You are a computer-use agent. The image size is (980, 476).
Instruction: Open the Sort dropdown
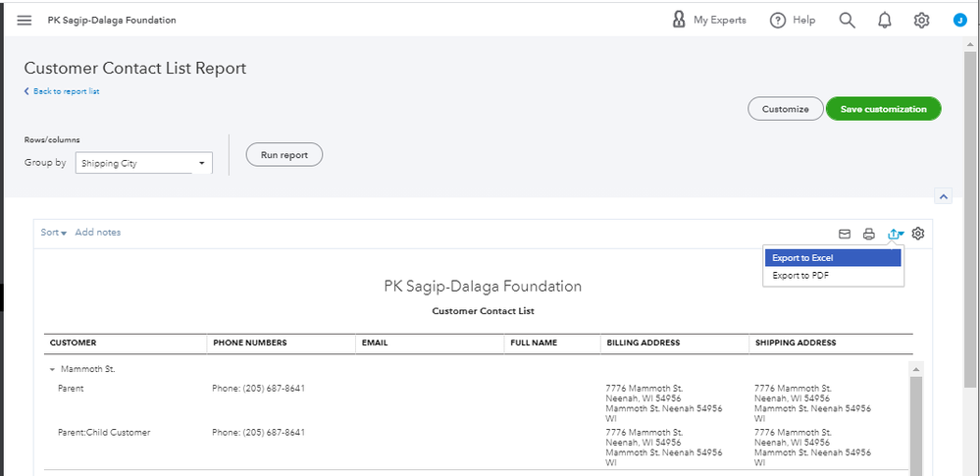click(x=53, y=233)
